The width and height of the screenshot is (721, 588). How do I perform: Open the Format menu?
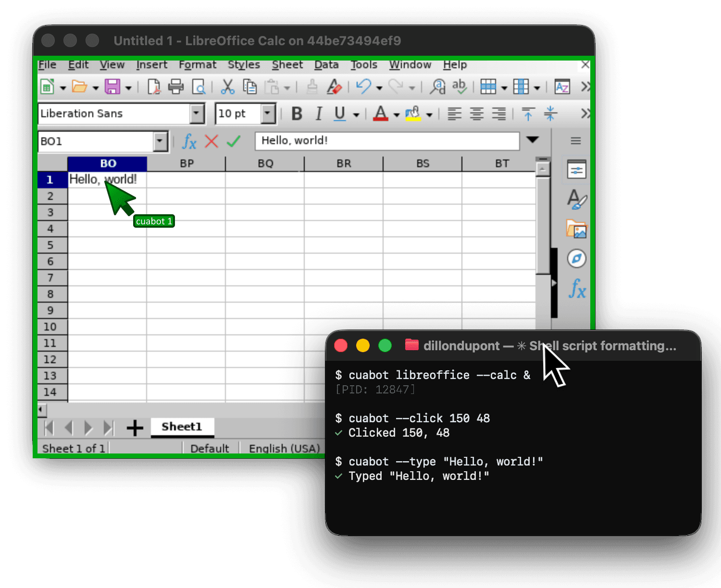198,64
